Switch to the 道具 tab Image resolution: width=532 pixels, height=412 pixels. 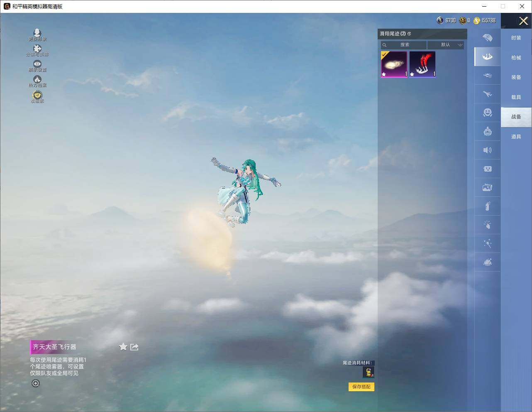click(516, 137)
